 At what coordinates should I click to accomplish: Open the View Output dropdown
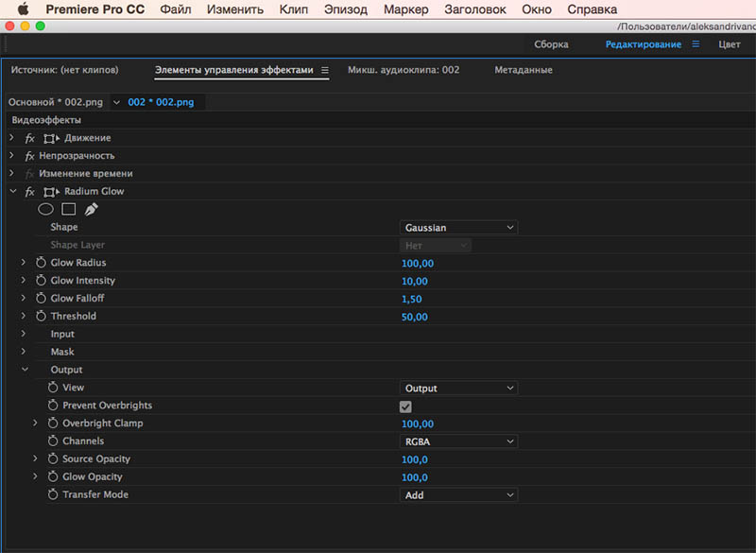point(458,389)
